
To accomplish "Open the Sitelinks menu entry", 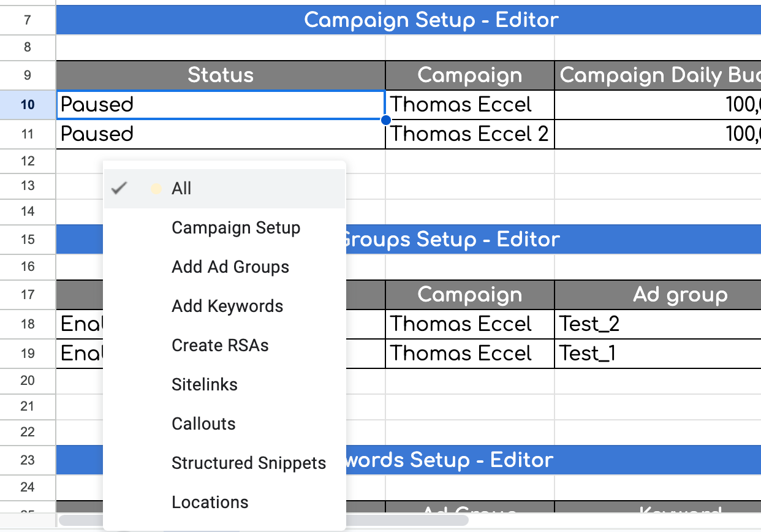I will [205, 385].
